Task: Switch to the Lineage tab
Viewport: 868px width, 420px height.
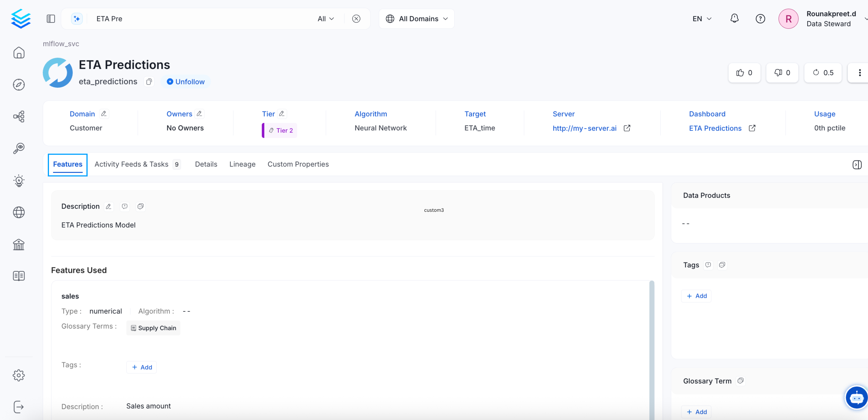Action: 242,164
